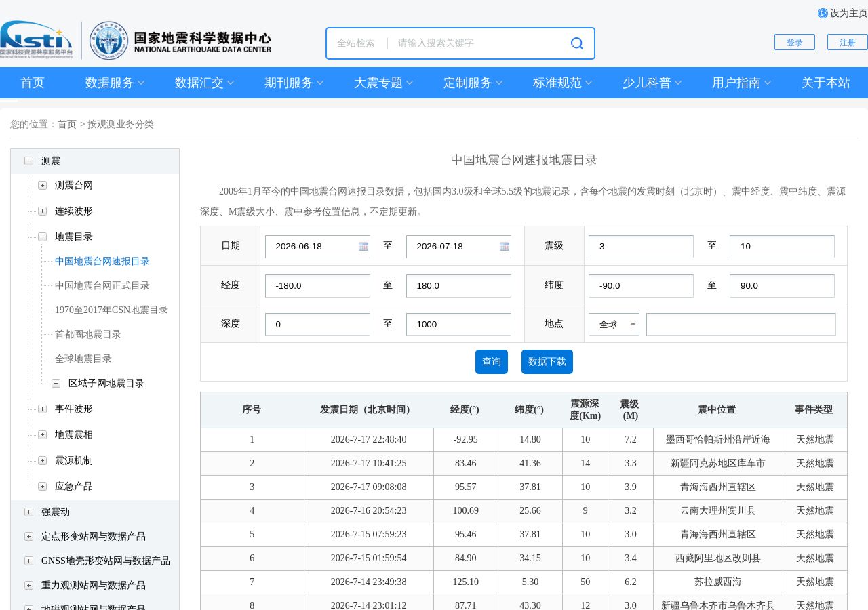
Task: Click the cell 苏拉威西海
Action: pyautogui.click(x=718, y=582)
